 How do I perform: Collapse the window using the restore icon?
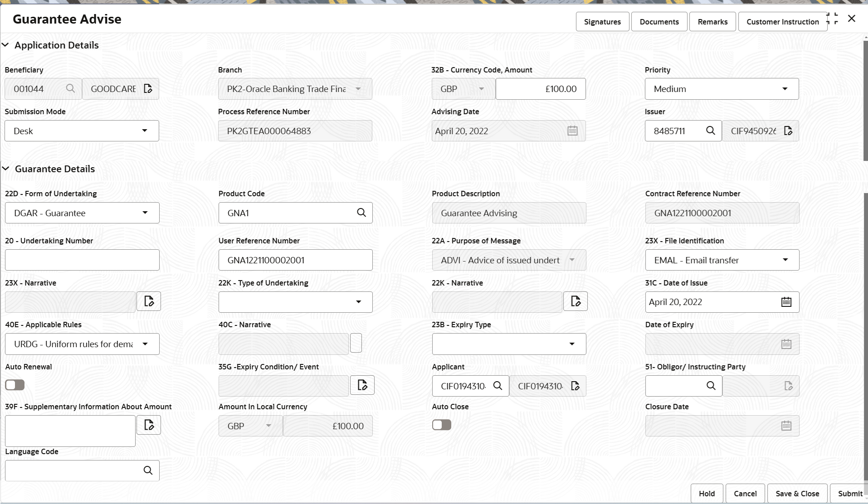[832, 19]
